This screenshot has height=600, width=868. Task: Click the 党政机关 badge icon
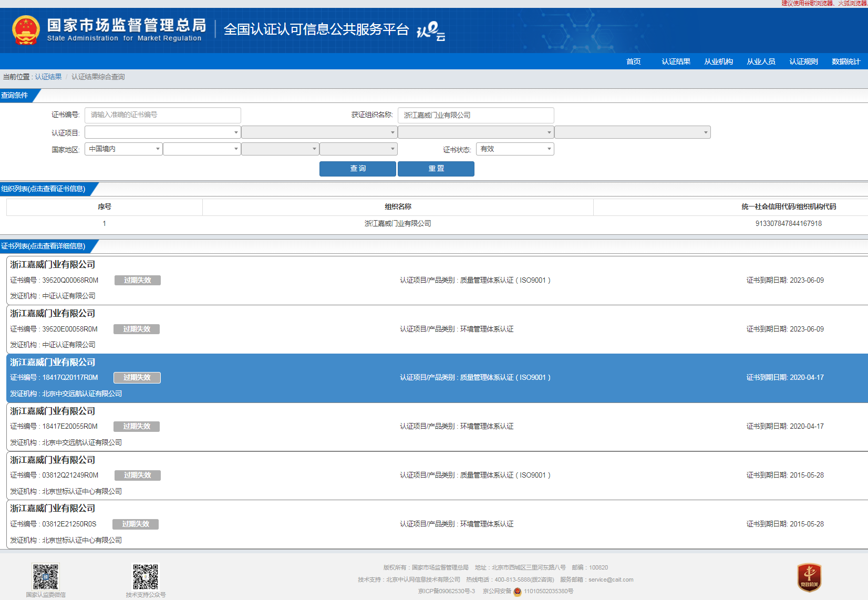pos(809,577)
